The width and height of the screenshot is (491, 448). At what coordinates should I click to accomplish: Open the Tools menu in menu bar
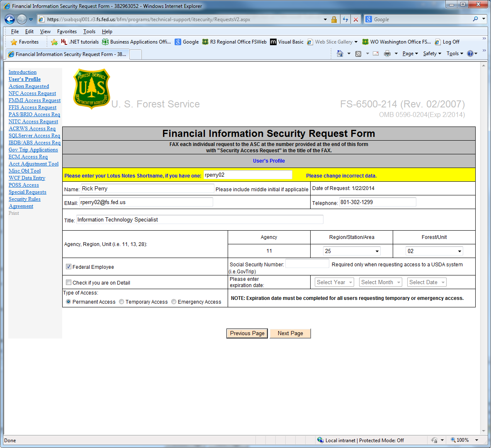click(x=89, y=32)
